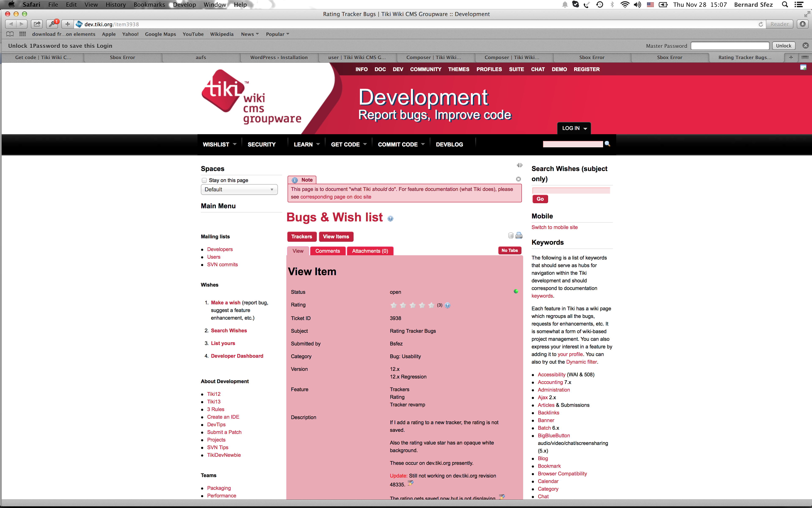Open Safari's Downloads arrow button
Screen dimensions: 812x508
click(x=803, y=24)
